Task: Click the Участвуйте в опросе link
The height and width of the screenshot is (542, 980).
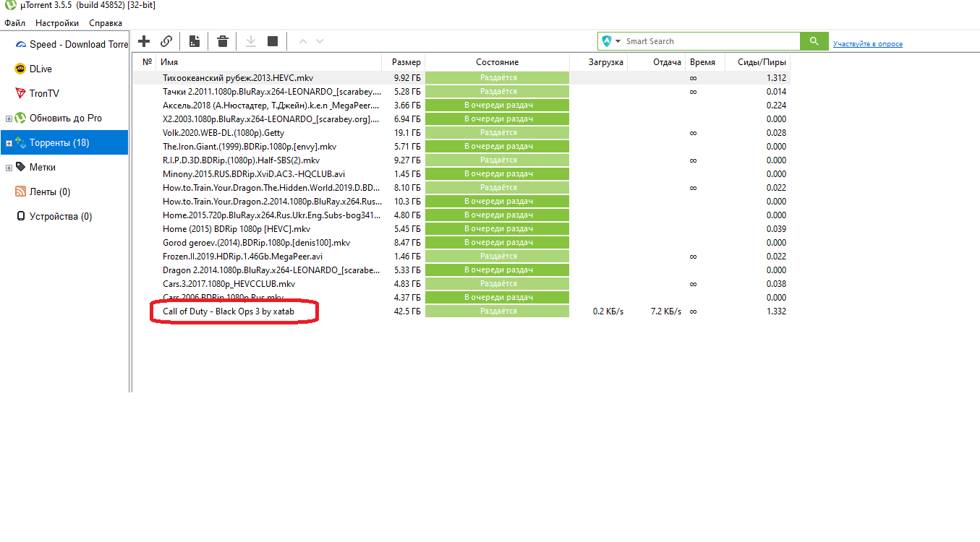Action: (868, 44)
